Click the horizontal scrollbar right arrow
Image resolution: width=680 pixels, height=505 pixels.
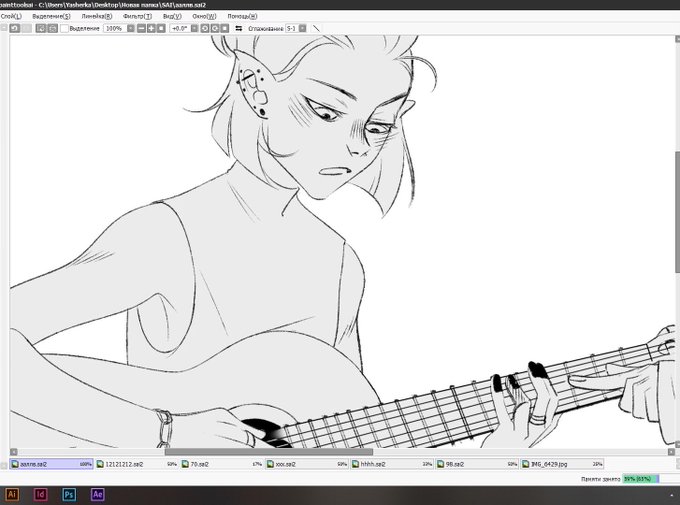(x=671, y=452)
